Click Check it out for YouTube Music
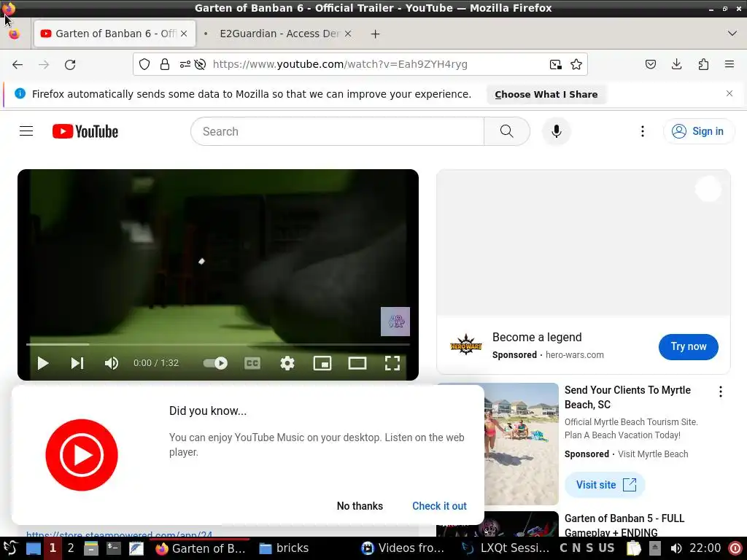This screenshot has width=747, height=560. (439, 506)
